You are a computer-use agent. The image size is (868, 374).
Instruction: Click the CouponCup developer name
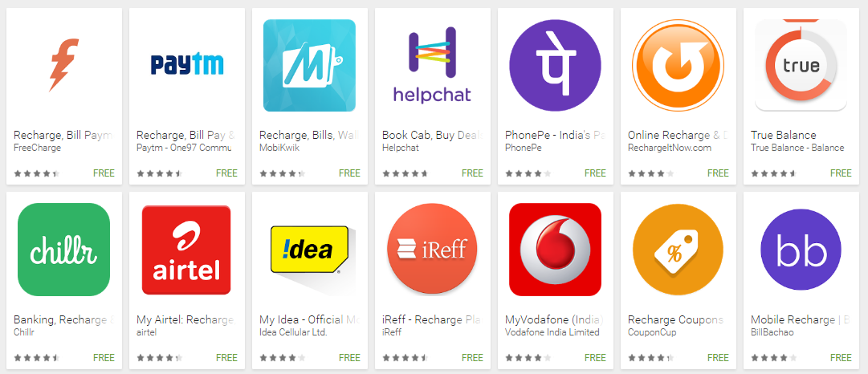[x=652, y=332]
